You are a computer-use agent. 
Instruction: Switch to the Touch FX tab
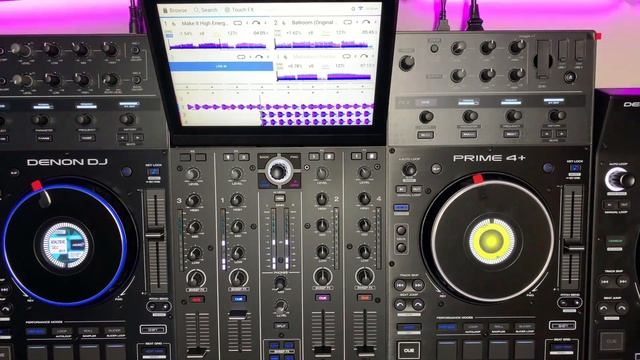point(240,10)
